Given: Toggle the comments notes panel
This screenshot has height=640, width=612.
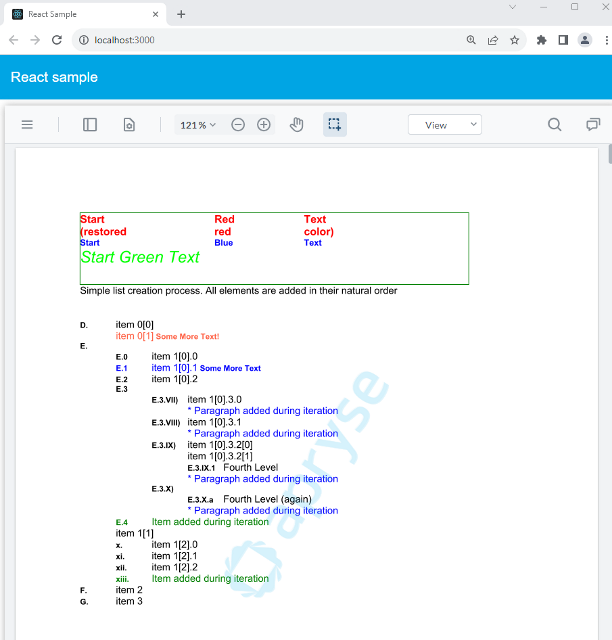Looking at the screenshot, I should (593, 124).
